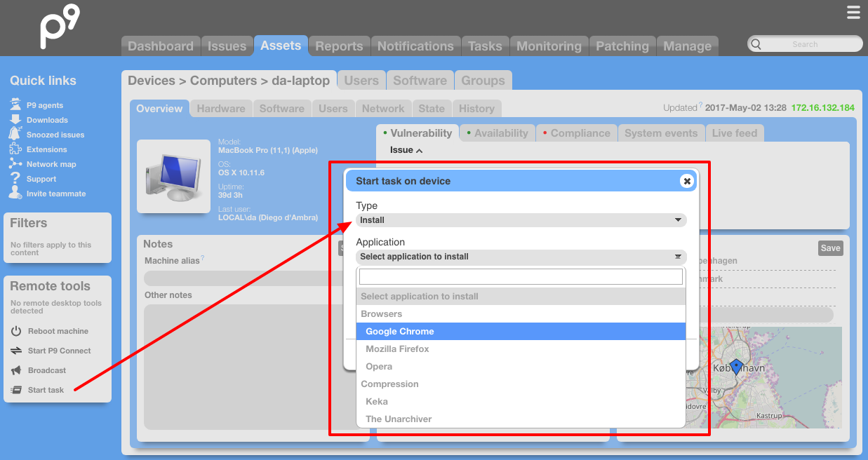This screenshot has height=460, width=868.
Task: Select the State sub-tab
Action: click(432, 109)
